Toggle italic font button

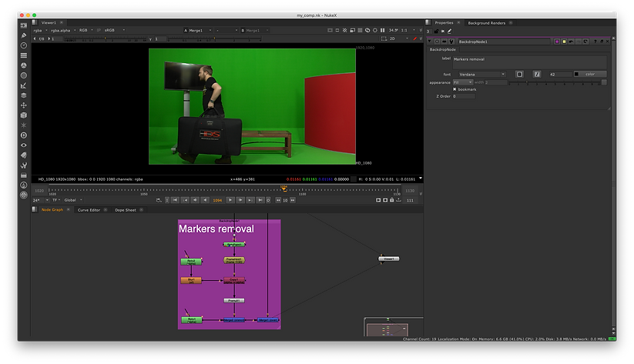point(537,75)
